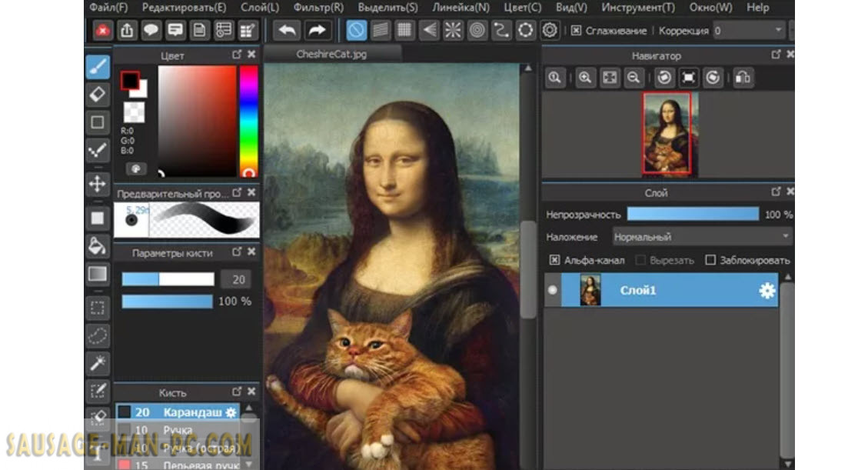
Task: Open Редактировать(E) menu
Action: coord(184,8)
